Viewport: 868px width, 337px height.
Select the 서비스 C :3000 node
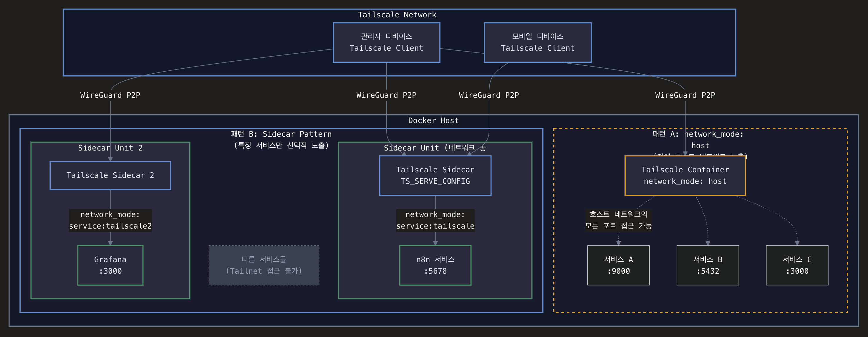pos(797,265)
